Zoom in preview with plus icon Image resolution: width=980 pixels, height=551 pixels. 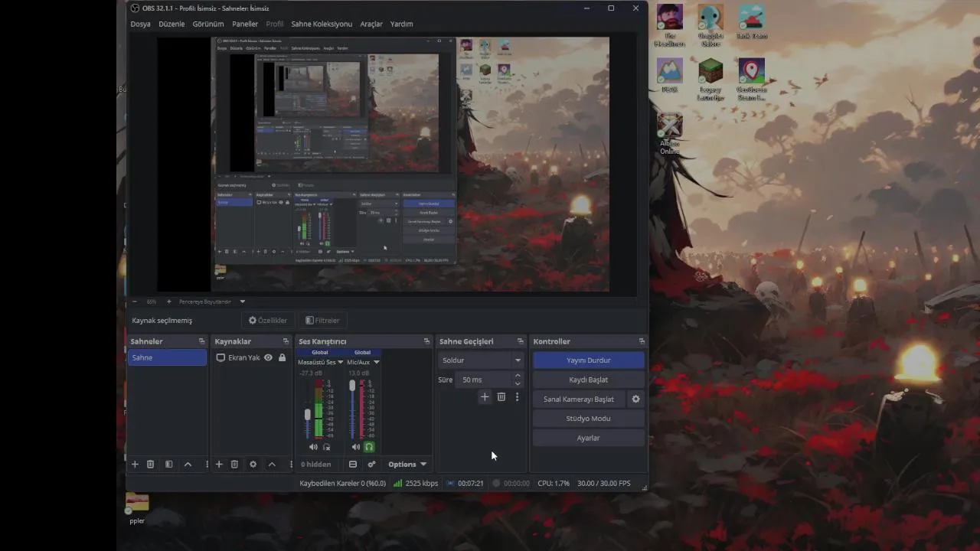[x=169, y=302]
